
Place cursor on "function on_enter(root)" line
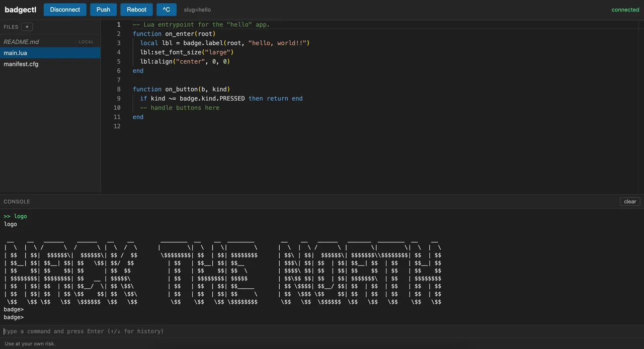pyautogui.click(x=174, y=34)
